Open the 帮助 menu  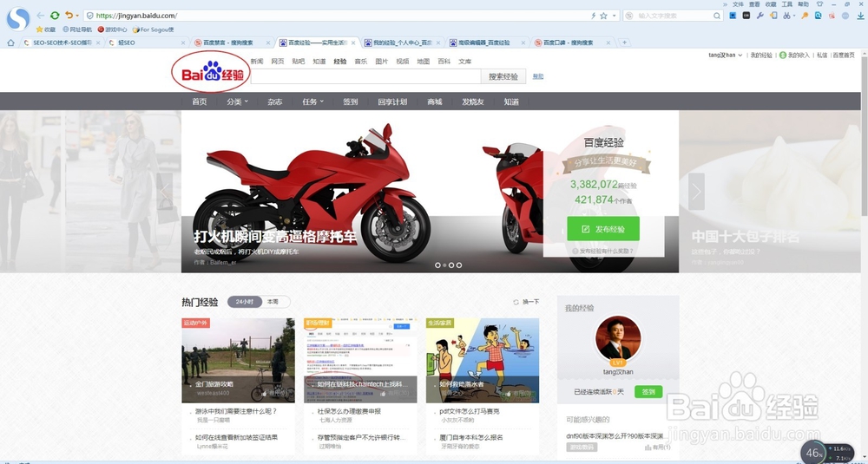tap(803, 3)
